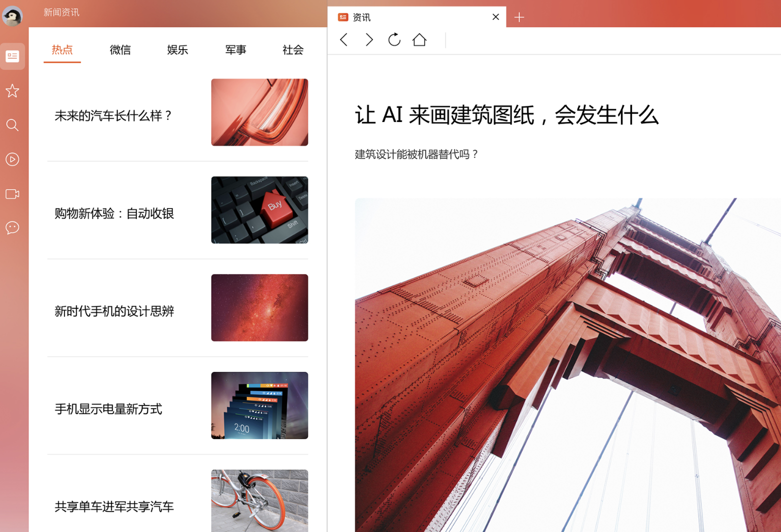Open the 社会 category tab
The height and width of the screenshot is (532, 781).
[293, 50]
